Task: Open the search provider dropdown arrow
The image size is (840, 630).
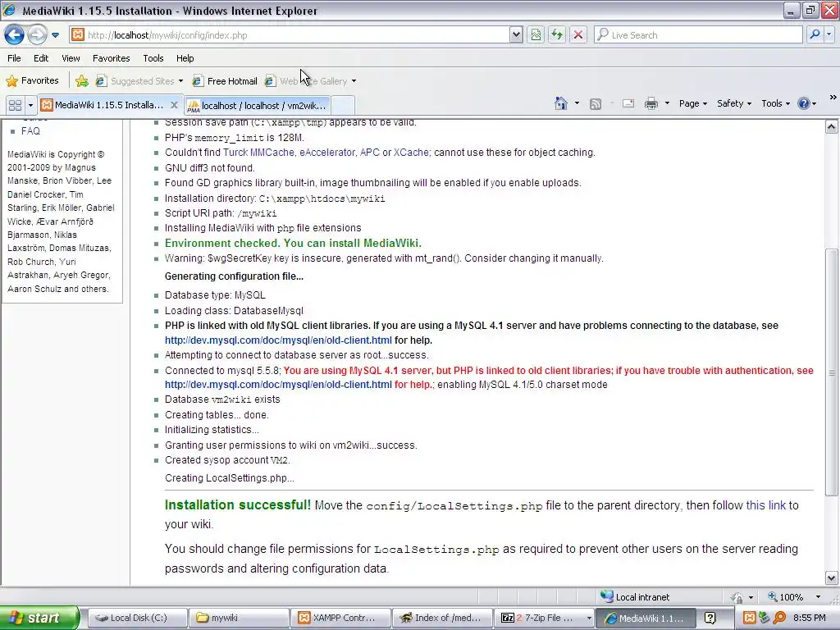Action: [x=829, y=35]
